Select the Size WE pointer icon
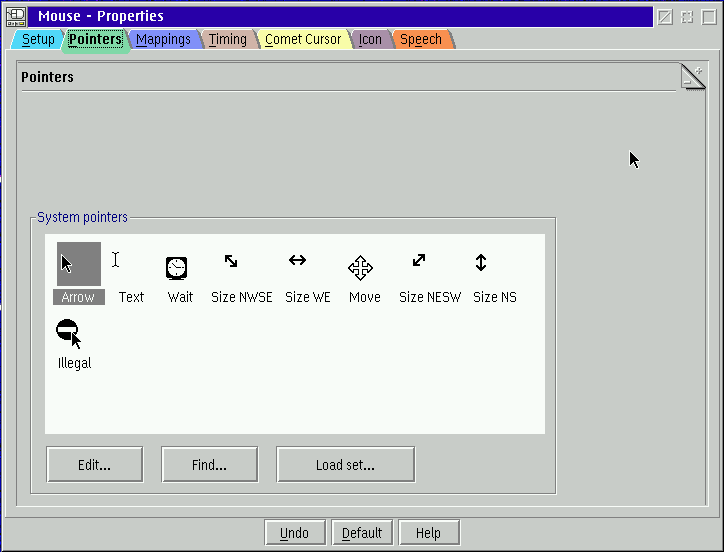This screenshot has height=552, width=724. (297, 260)
